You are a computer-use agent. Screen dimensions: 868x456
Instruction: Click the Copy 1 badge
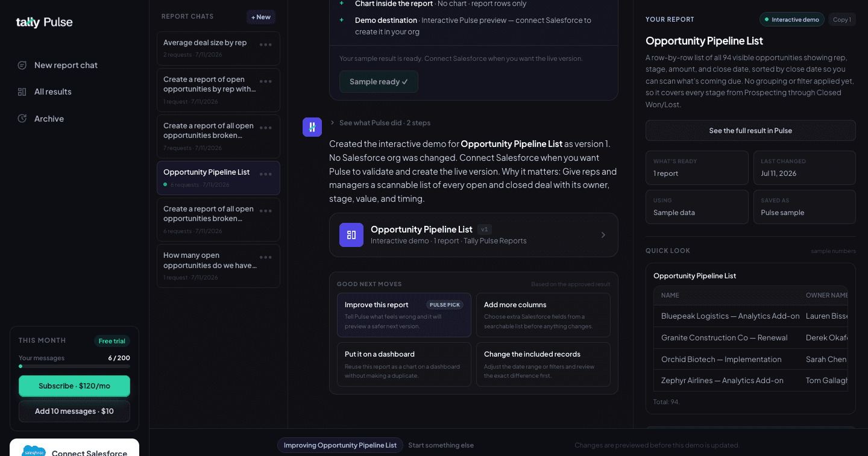pos(842,20)
